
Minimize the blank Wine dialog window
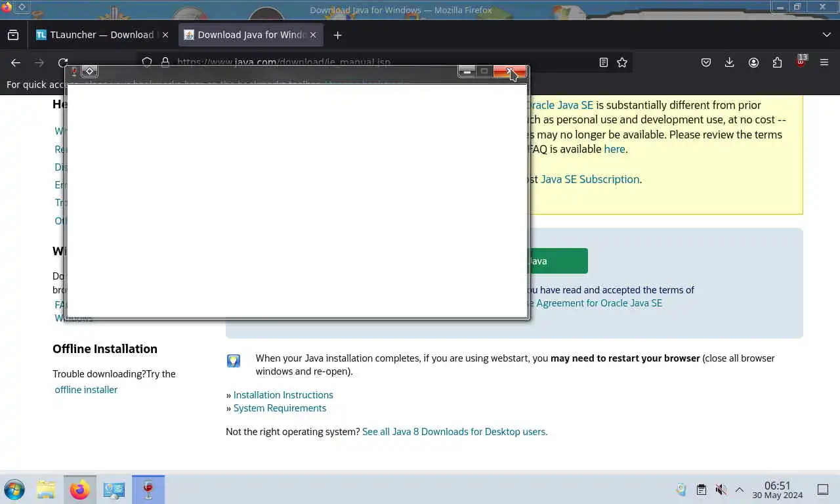point(467,72)
